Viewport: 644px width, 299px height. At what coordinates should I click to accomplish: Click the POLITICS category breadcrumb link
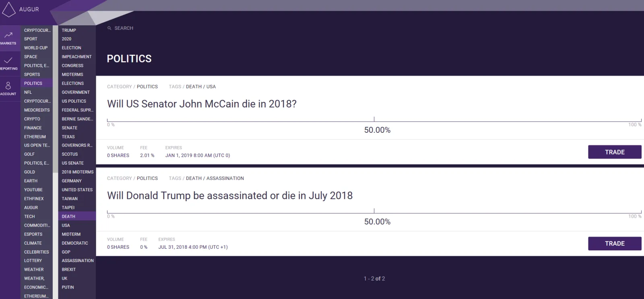tap(147, 87)
